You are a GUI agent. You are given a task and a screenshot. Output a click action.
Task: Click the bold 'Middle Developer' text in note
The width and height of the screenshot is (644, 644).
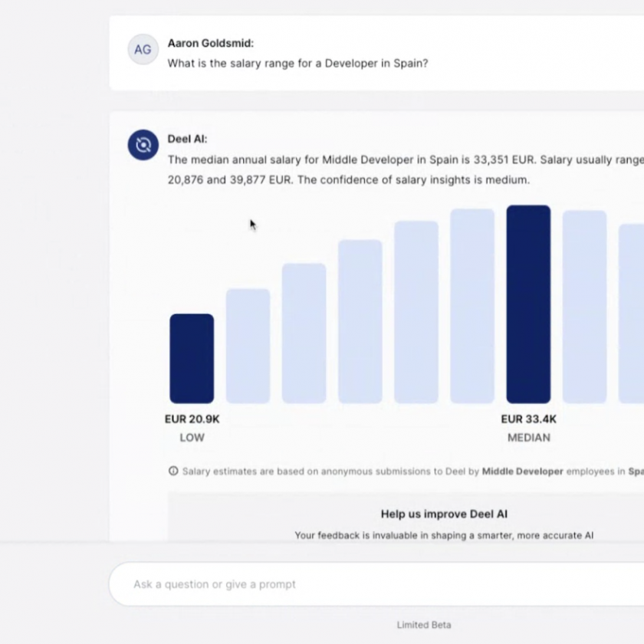pyautogui.click(x=522, y=472)
